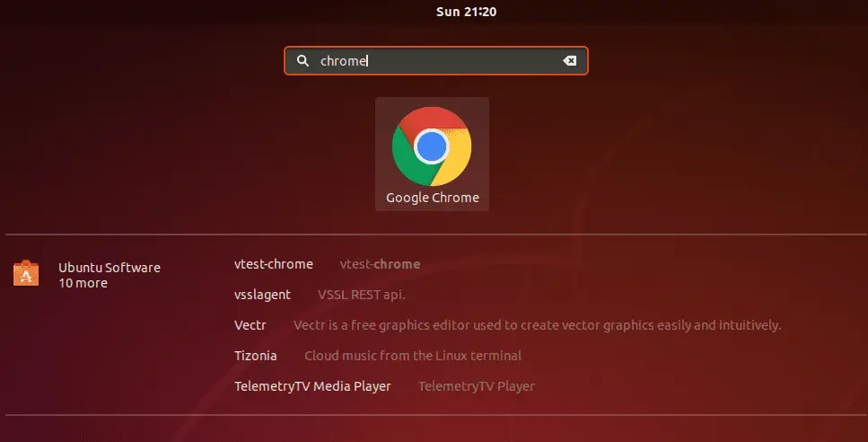
Task: Click the Vectr free graphics editor description
Action: tap(537, 325)
